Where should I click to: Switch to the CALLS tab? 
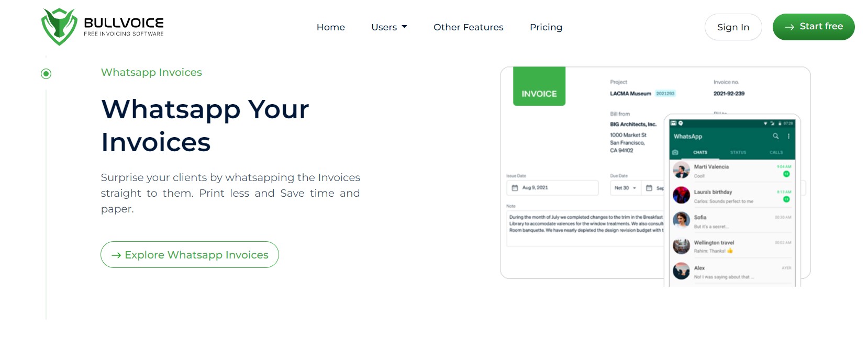[x=776, y=152]
